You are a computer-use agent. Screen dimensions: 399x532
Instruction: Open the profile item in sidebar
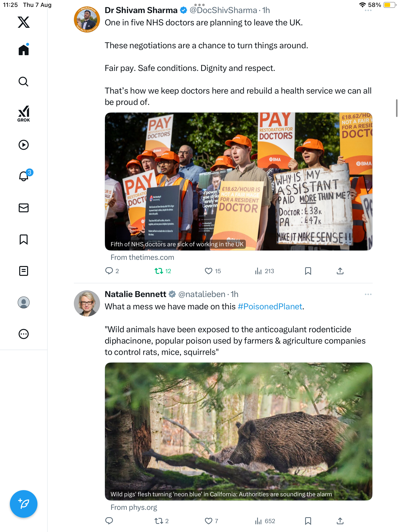(x=24, y=302)
